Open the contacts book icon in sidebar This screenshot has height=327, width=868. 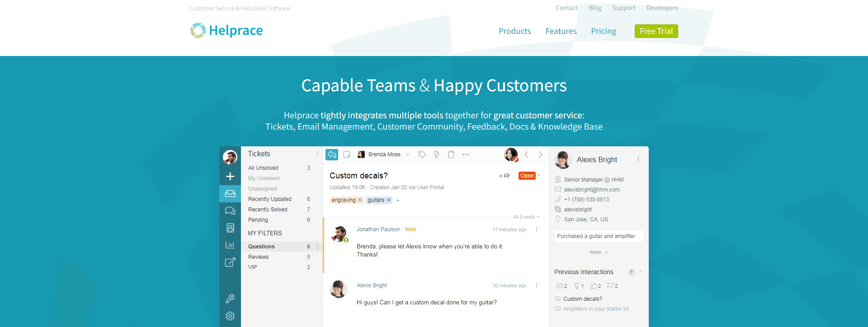click(x=230, y=228)
